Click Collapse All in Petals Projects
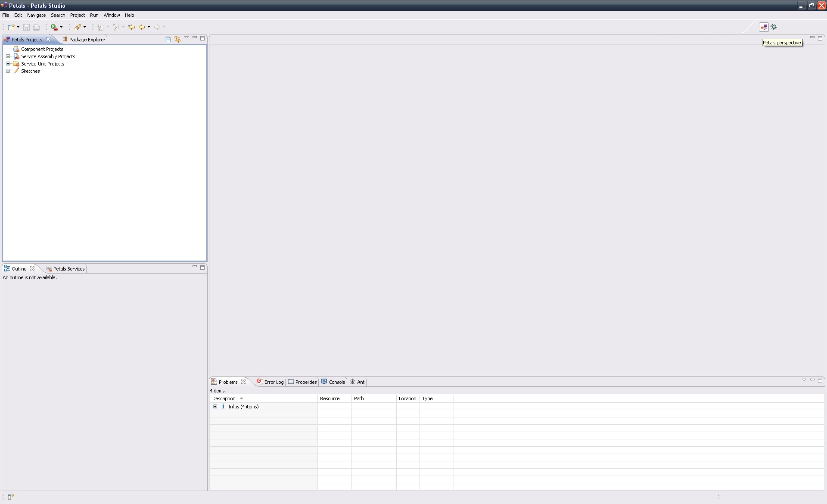Image resolution: width=827 pixels, height=504 pixels. 168,39
